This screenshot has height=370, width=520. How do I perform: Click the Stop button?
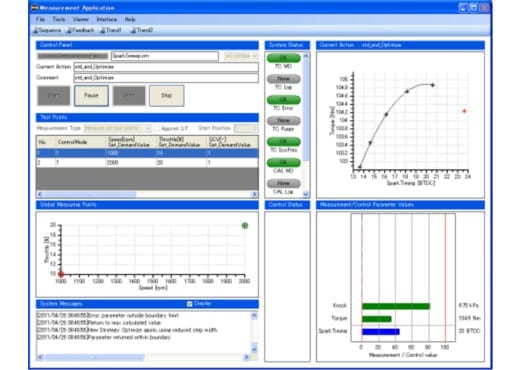pos(166,96)
